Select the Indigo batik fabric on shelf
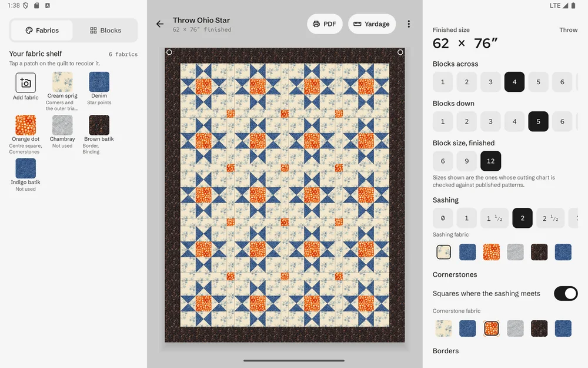 [25, 168]
